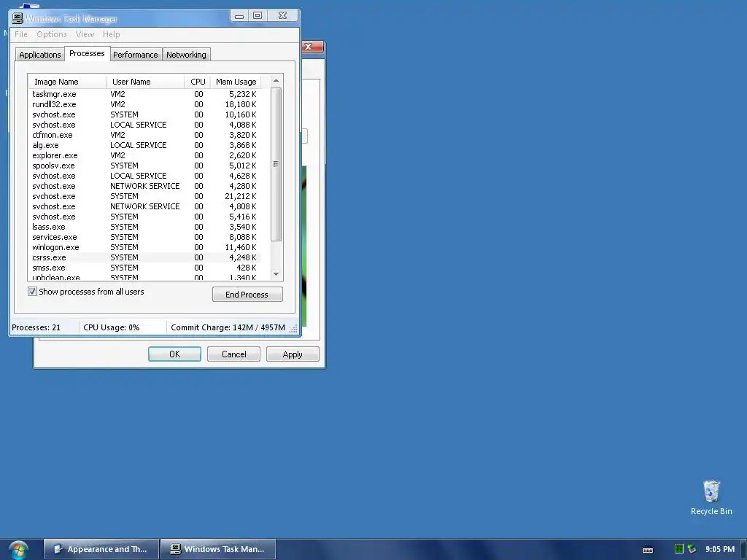The image size is (747, 560).
Task: Click the process list scroll down arrow
Action: (x=276, y=274)
